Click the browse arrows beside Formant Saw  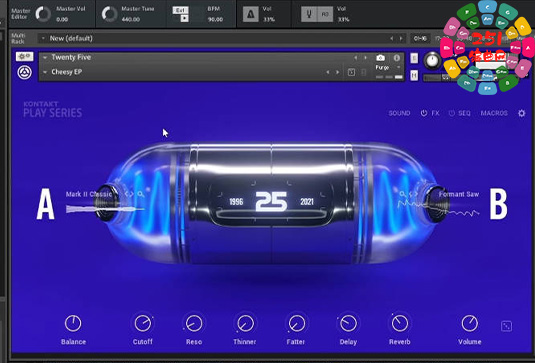(413, 194)
